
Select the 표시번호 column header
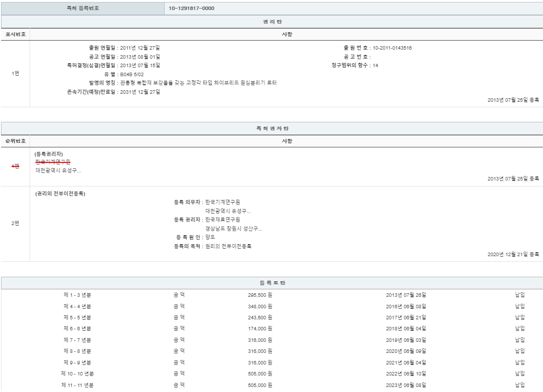[15, 35]
